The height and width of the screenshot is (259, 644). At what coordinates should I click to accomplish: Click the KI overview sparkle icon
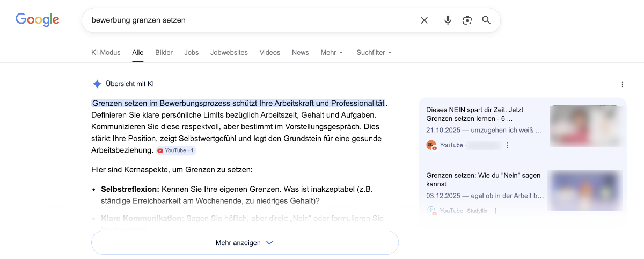tap(97, 84)
